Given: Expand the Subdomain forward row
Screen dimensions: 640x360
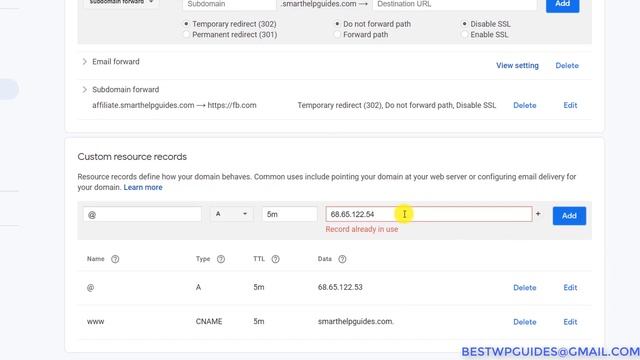Looking at the screenshot, I should 84,89.
